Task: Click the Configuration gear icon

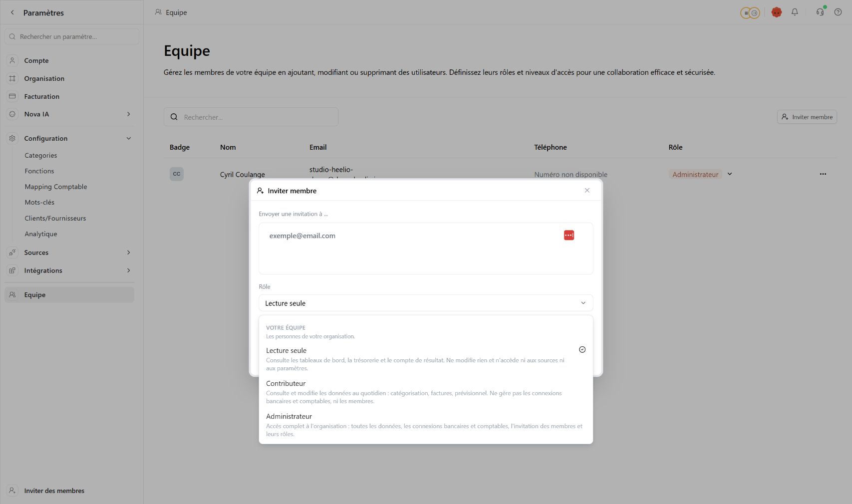Action: [12, 138]
